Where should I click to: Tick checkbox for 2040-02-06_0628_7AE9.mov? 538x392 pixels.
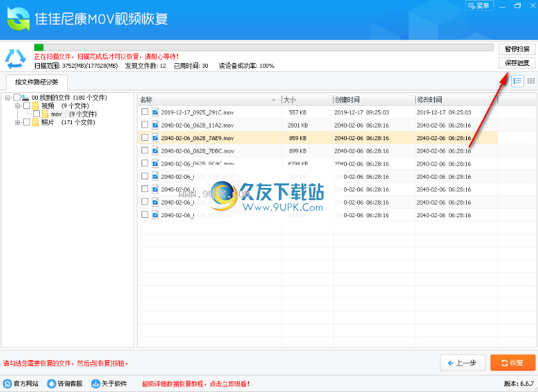pos(145,138)
